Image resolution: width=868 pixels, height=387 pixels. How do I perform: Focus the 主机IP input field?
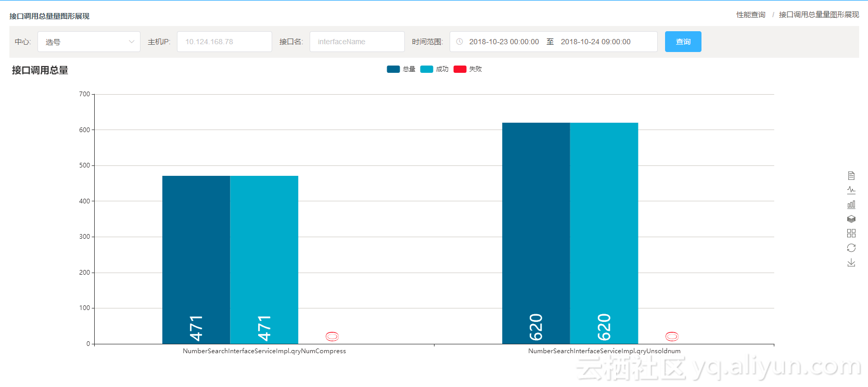coord(224,42)
